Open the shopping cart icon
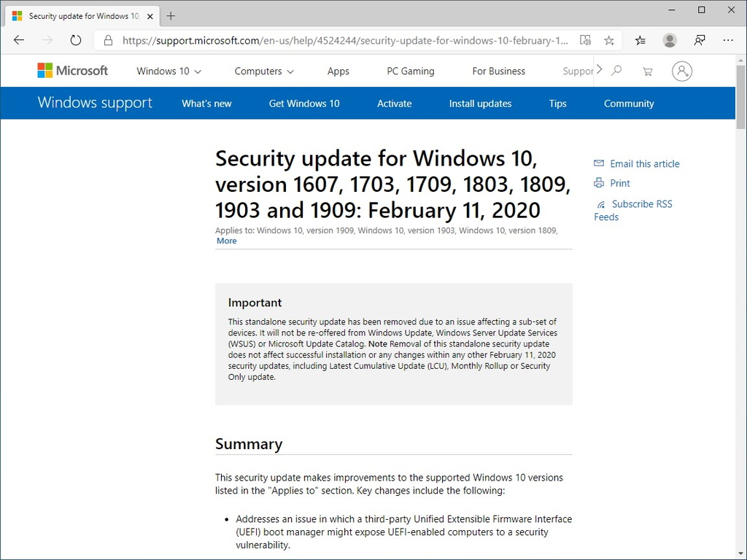The width and height of the screenshot is (747, 560). click(x=647, y=71)
